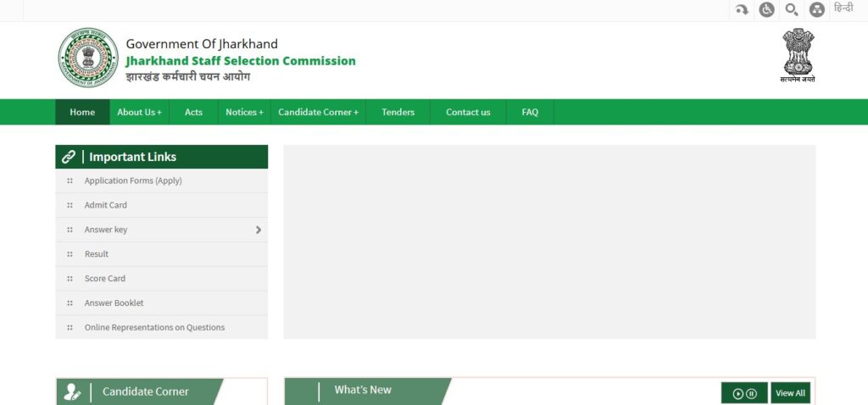Go to the Home menu item
This screenshot has width=868, height=405.
[x=82, y=112]
